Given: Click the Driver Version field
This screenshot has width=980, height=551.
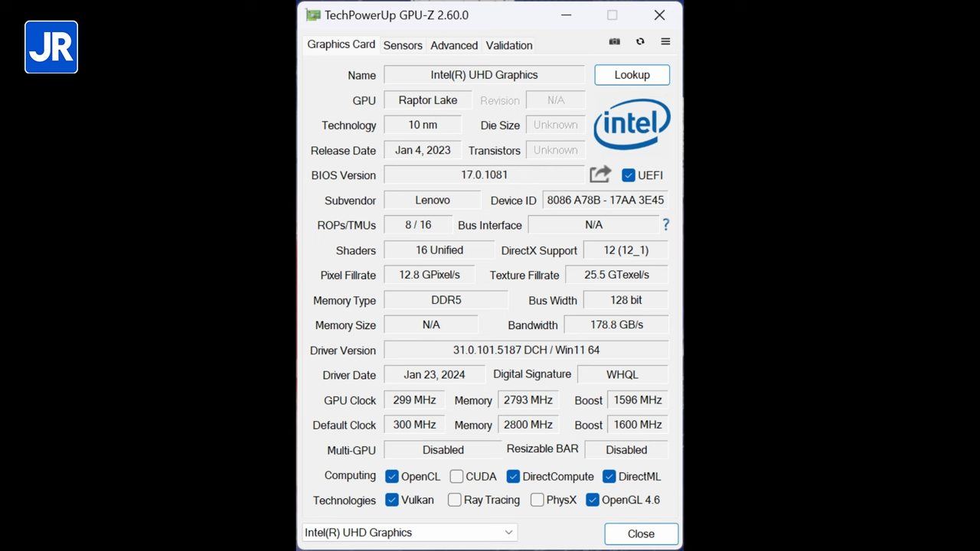Looking at the screenshot, I should coord(526,350).
